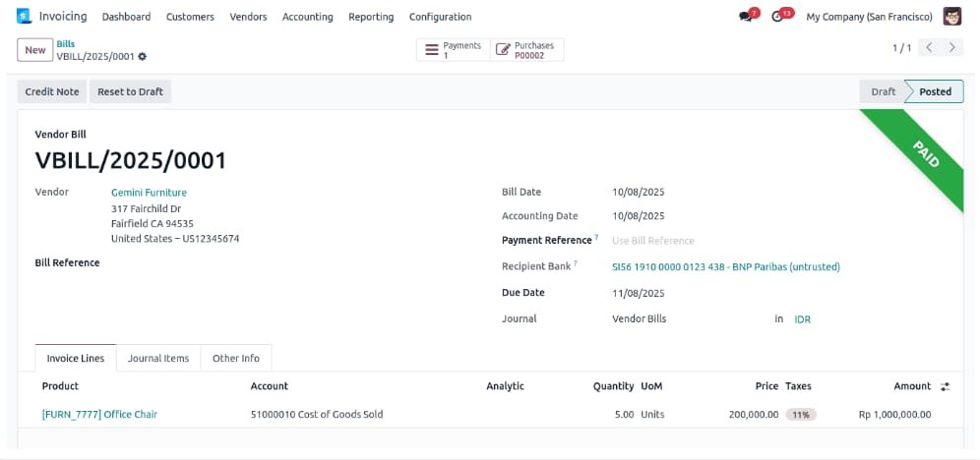Screen dimensions: 980x460
Task: Click the 317 Fairchild Dr address line
Action: pos(147,208)
